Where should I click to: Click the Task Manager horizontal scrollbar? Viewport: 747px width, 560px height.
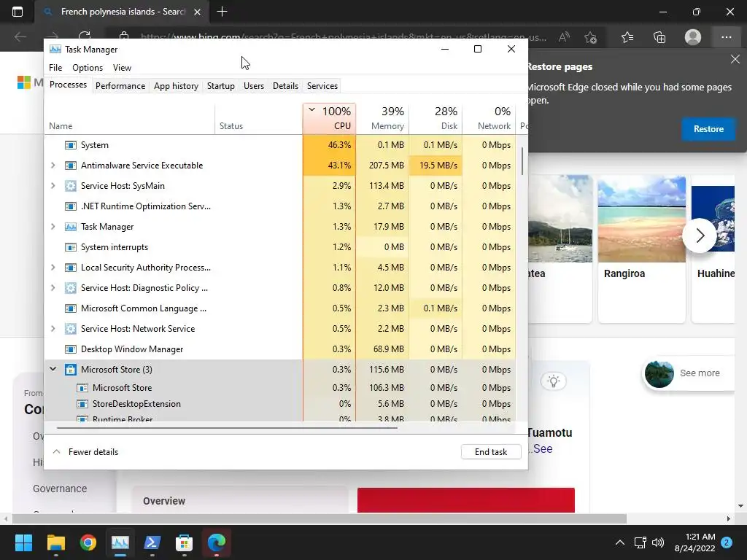tap(227, 427)
